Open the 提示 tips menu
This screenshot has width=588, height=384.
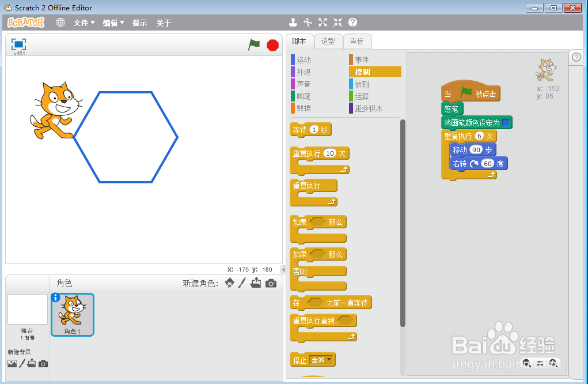139,23
